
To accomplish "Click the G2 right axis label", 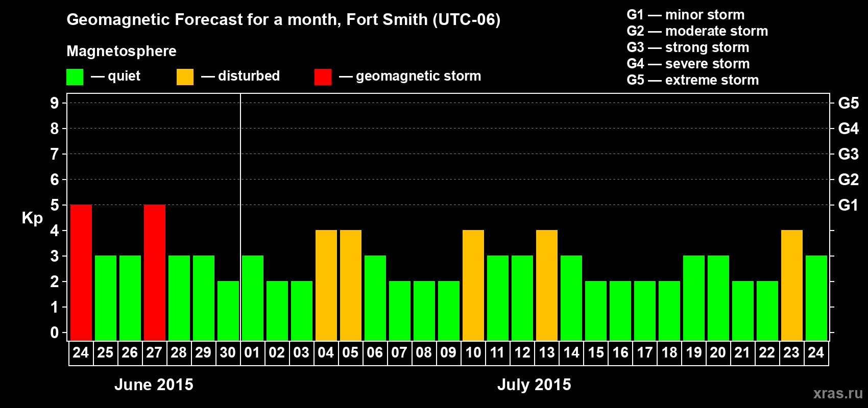I will click(x=849, y=180).
